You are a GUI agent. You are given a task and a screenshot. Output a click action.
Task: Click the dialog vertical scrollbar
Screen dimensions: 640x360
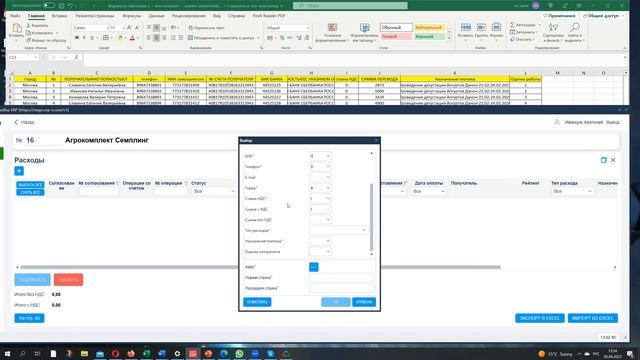click(371, 217)
